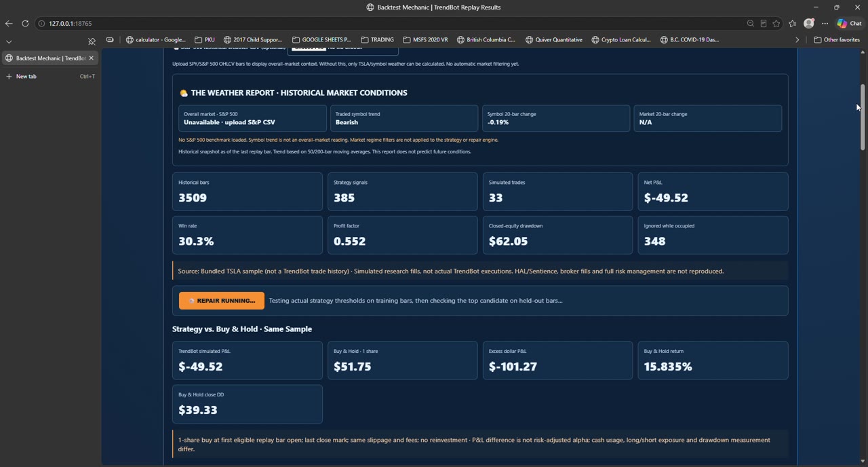The height and width of the screenshot is (467, 868).
Task: Select the Buy & Hold 1 share $51.75
Action: (x=352, y=367)
